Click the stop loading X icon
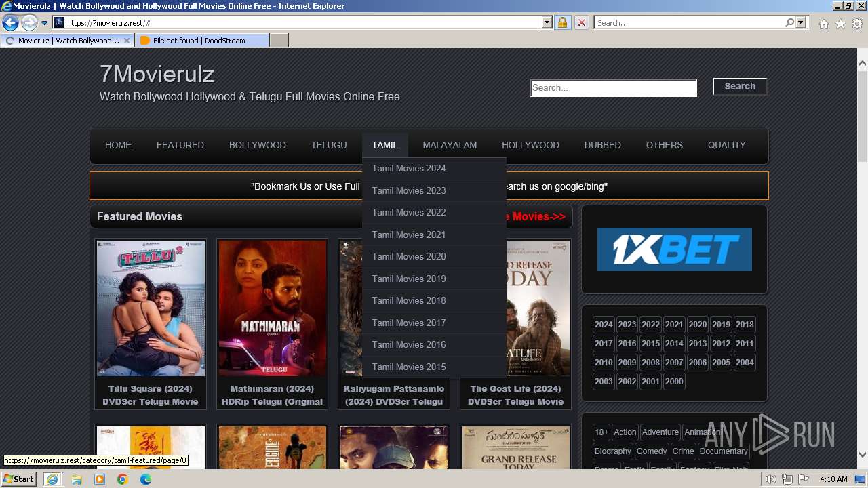 click(581, 23)
